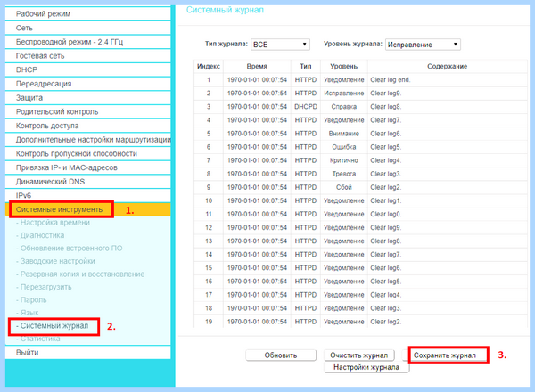Click the Очистить журнал button
Image resolution: width=535 pixels, height=392 pixels.
click(359, 355)
